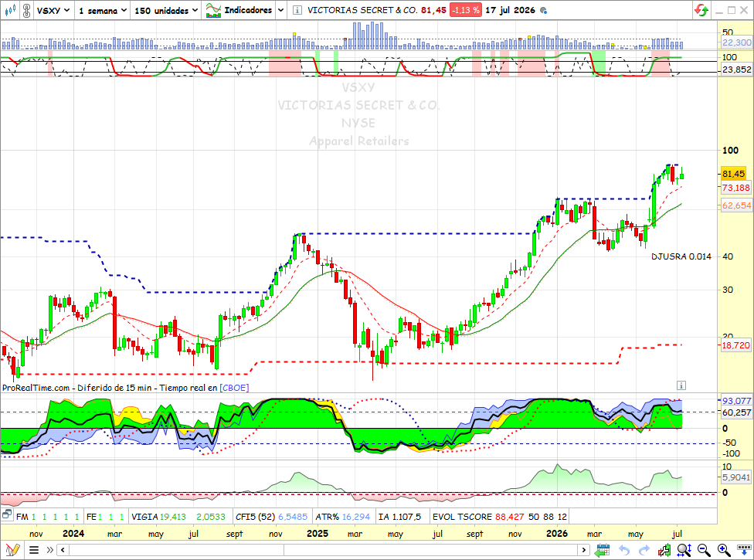This screenshot has width=754, height=560.
Task: Click the zoom in magnifier
Action: [x=724, y=549]
